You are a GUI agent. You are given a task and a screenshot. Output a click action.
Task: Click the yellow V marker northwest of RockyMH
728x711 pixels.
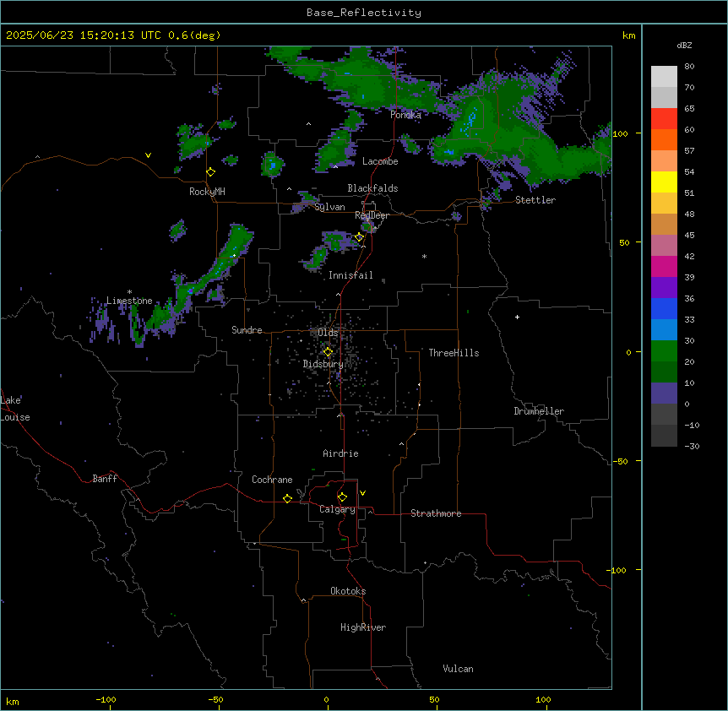(x=148, y=155)
